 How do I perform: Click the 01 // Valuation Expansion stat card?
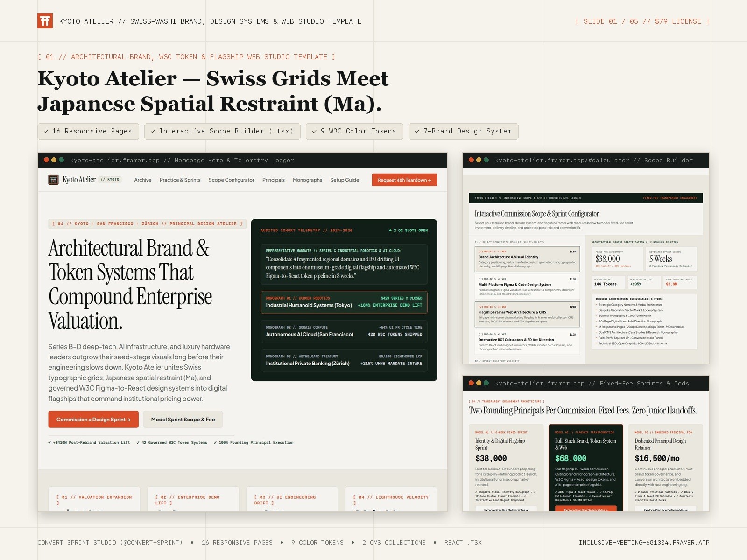(x=94, y=499)
